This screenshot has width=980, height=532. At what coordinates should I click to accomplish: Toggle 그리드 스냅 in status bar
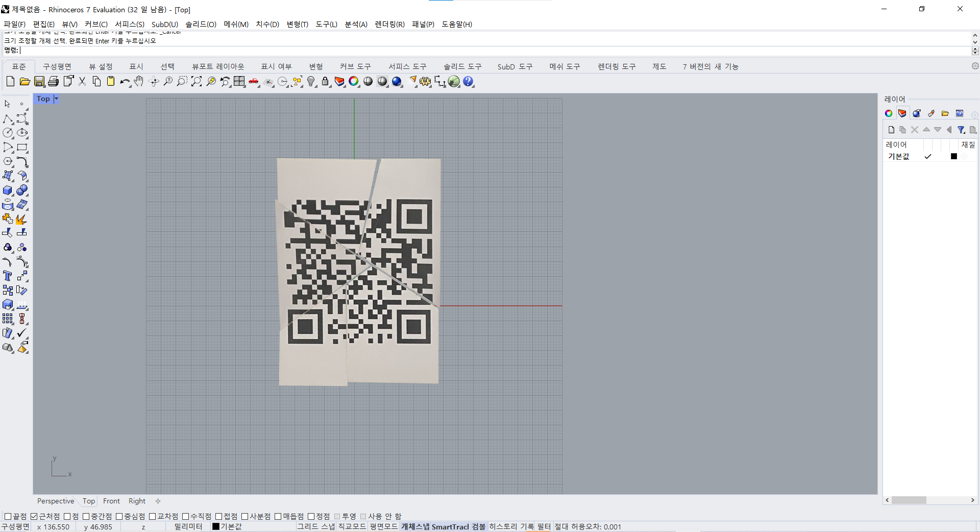pyautogui.click(x=316, y=526)
